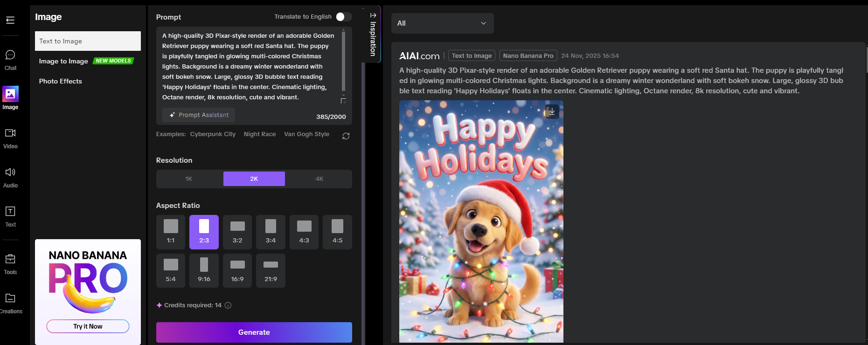Open the Chat section
Screen dimensions: 868x345
pyautogui.click(x=10, y=60)
